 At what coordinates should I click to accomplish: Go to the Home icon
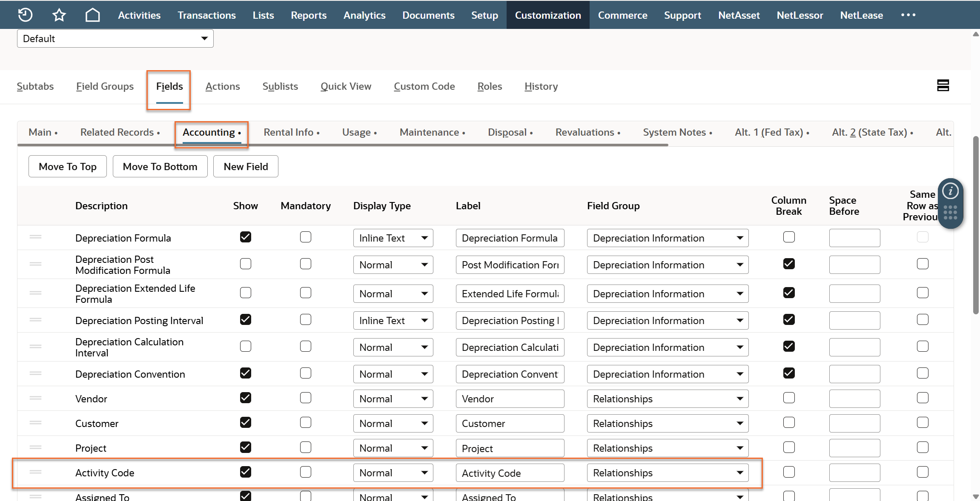pos(92,15)
